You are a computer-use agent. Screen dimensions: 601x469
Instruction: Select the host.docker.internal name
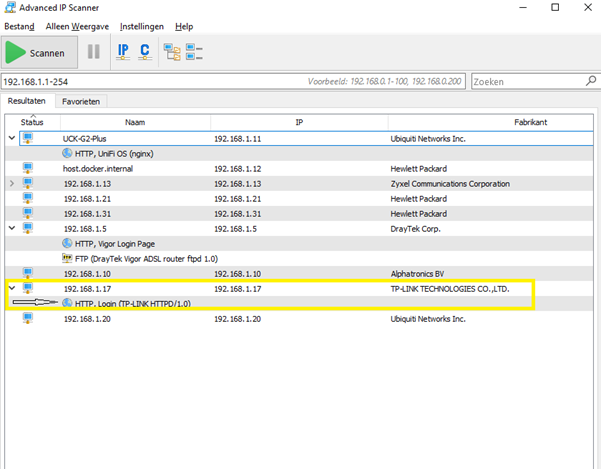coord(98,169)
